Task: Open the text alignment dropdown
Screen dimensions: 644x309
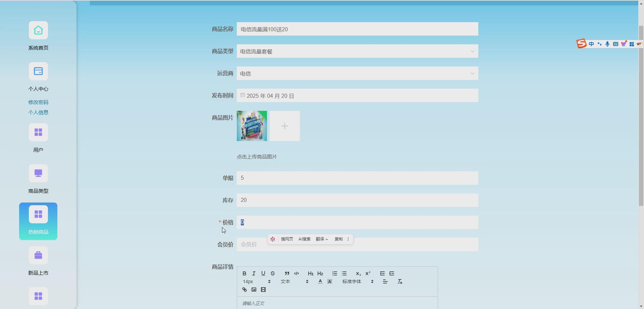Action: tap(385, 281)
